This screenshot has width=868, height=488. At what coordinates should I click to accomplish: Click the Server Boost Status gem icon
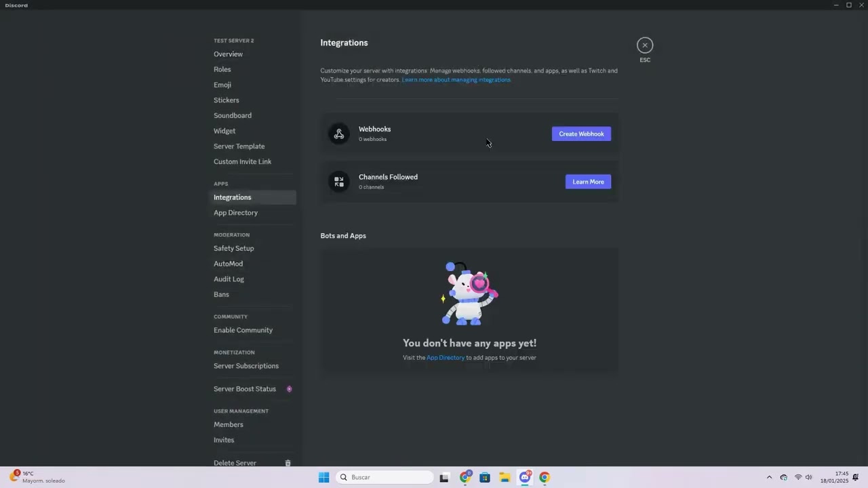(x=289, y=389)
